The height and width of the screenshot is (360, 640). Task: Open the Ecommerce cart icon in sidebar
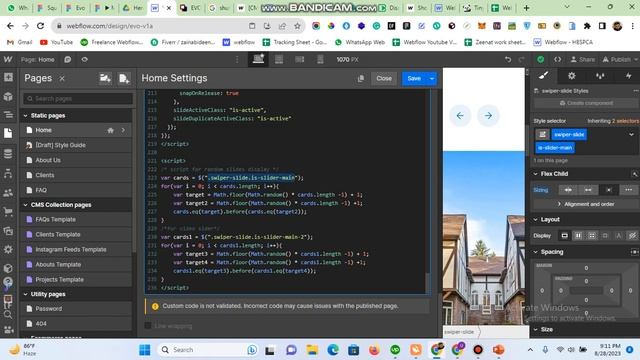coord(8,211)
